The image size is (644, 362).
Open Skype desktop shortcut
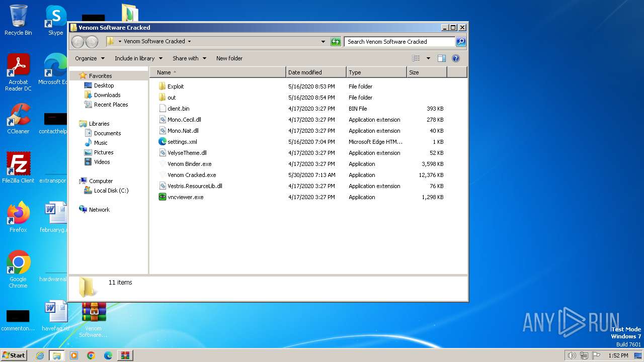click(x=55, y=20)
